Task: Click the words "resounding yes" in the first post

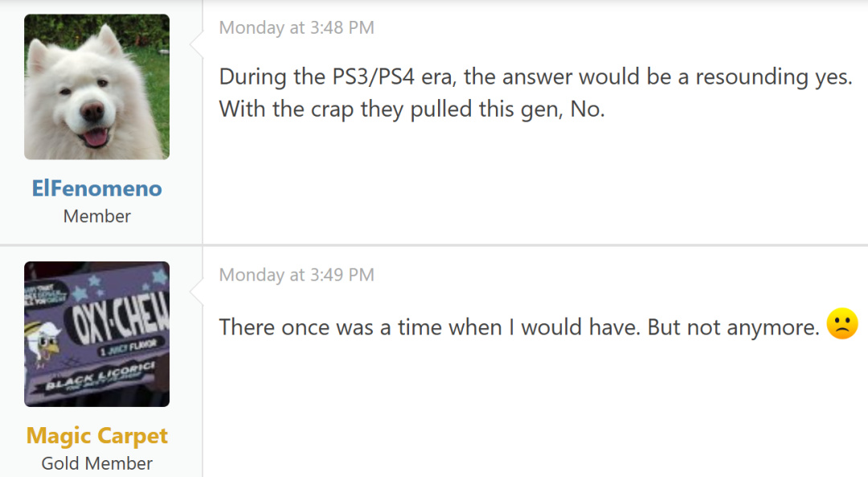Action: pos(773,77)
